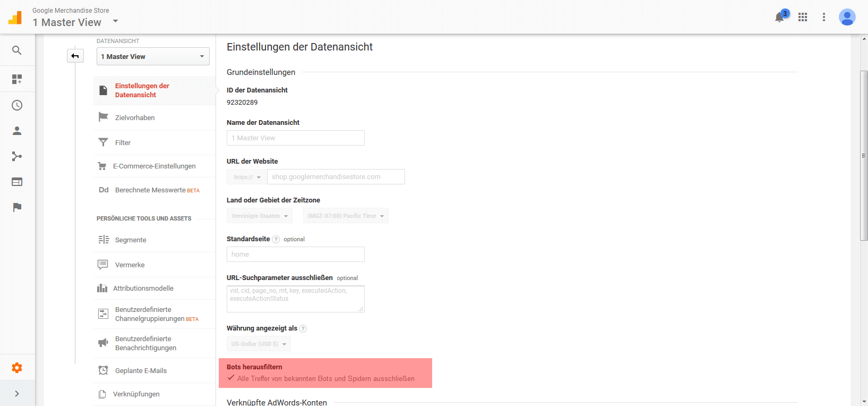Select Zielvorhaben menu item
The image size is (868, 406).
point(154,117)
